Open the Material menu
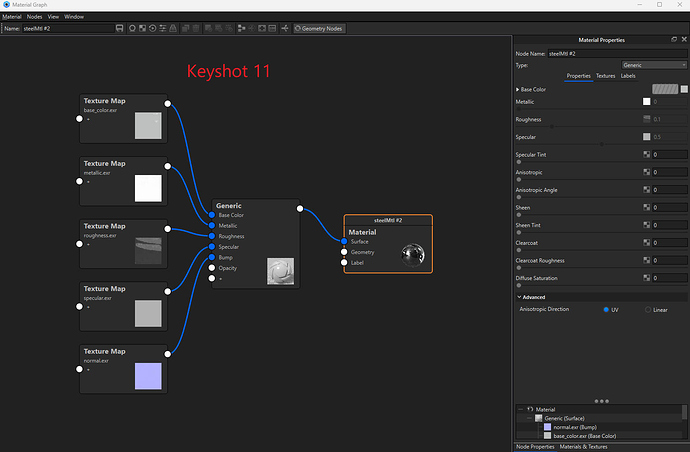Image resolution: width=690 pixels, height=452 pixels. point(12,17)
